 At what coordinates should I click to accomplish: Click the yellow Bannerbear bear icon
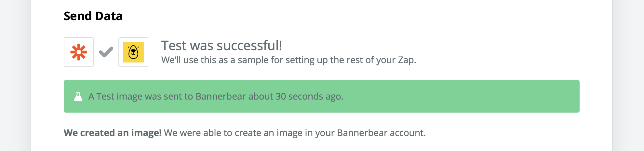(133, 52)
